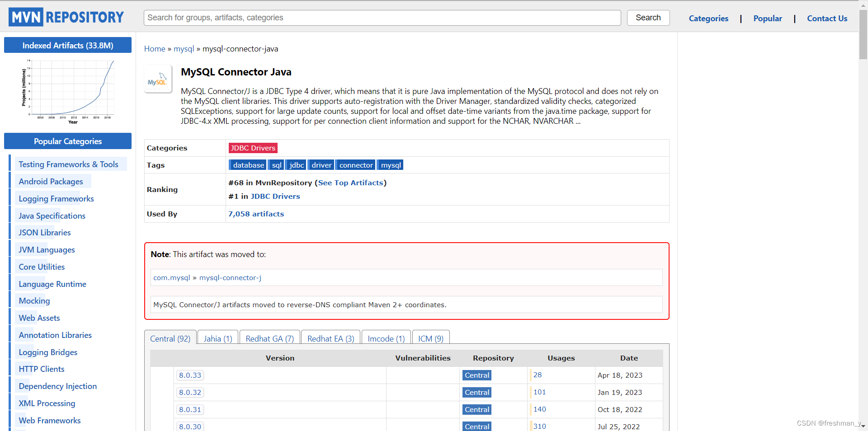Open the 140 usages link

[539, 409]
